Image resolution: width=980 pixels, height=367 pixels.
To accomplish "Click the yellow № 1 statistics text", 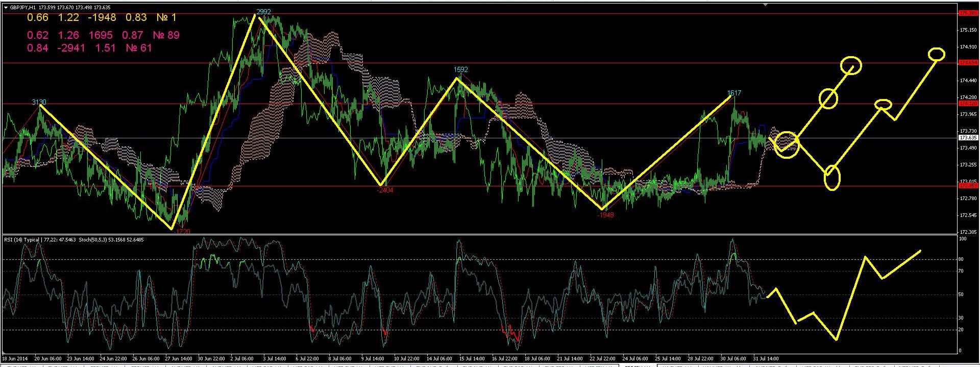I will [166, 18].
